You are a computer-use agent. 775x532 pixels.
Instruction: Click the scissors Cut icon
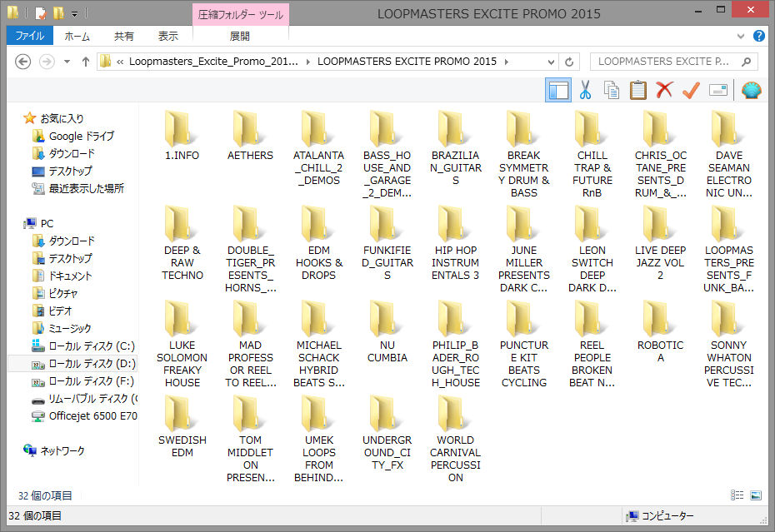[x=585, y=91]
